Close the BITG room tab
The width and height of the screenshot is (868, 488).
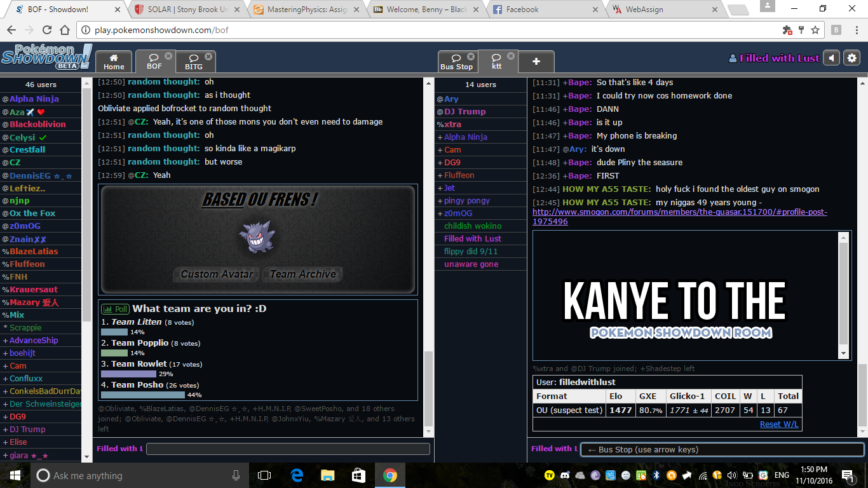pyautogui.click(x=208, y=56)
